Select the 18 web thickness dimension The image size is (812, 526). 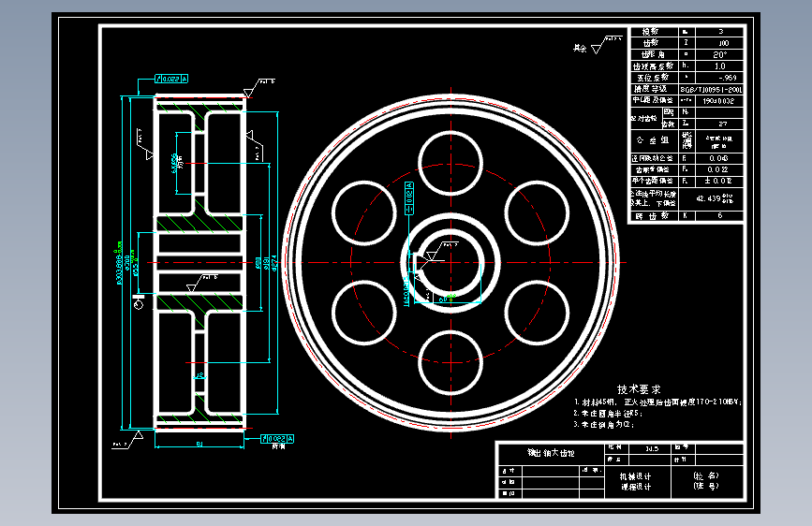coord(199,375)
